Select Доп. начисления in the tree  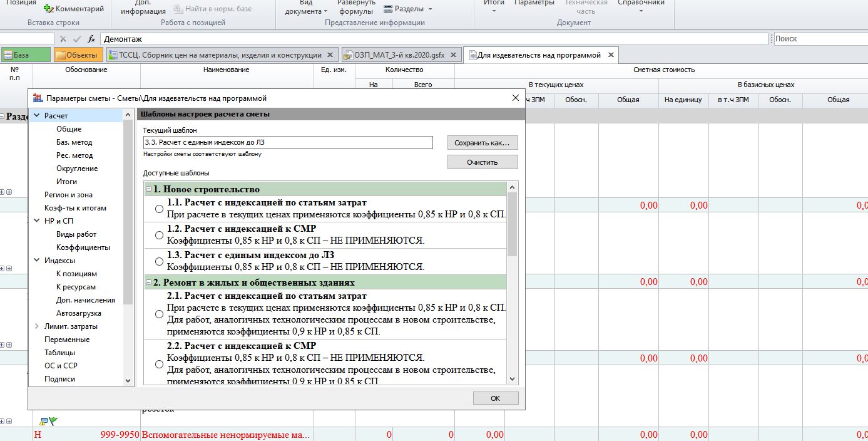[86, 300]
